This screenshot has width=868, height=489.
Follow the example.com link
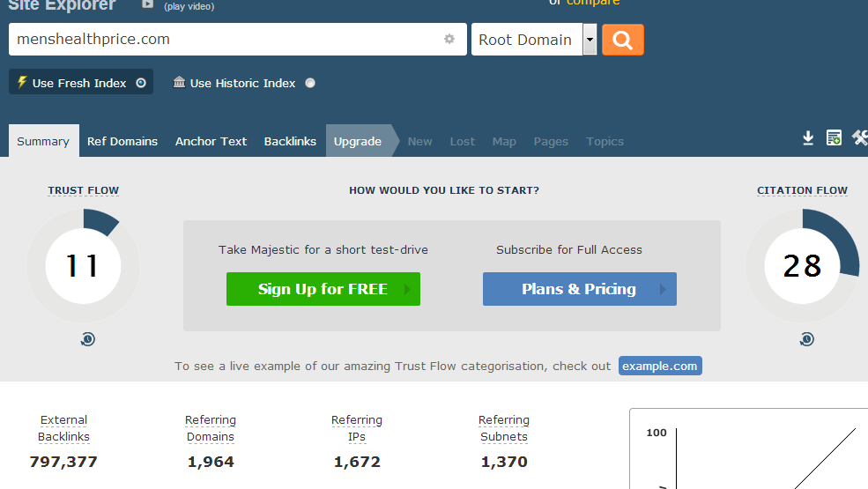click(660, 366)
